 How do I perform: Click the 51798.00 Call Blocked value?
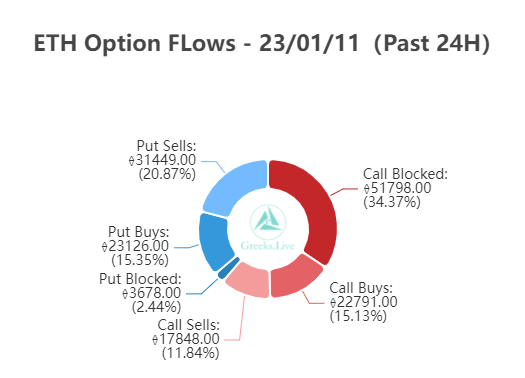tap(397, 188)
